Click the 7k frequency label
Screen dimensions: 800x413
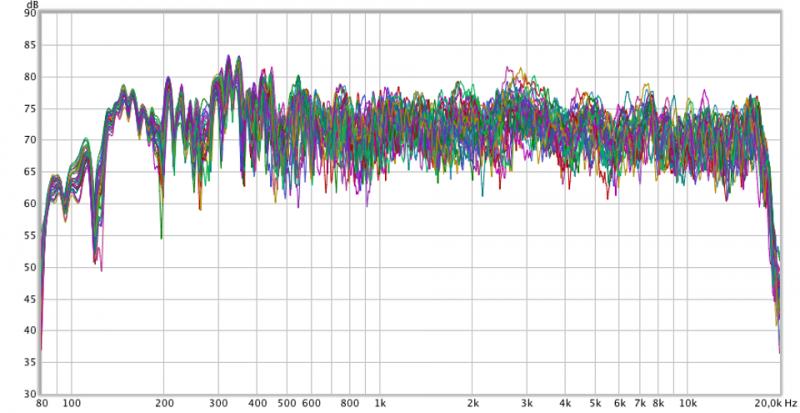click(640, 403)
